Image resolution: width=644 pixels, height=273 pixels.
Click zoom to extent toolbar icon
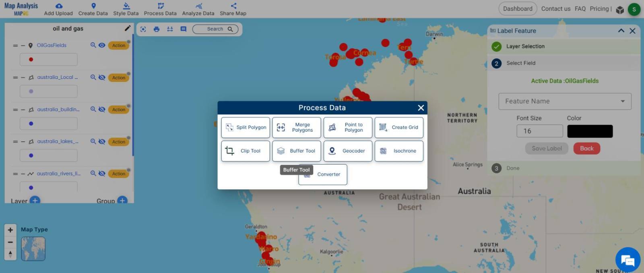[x=143, y=29]
